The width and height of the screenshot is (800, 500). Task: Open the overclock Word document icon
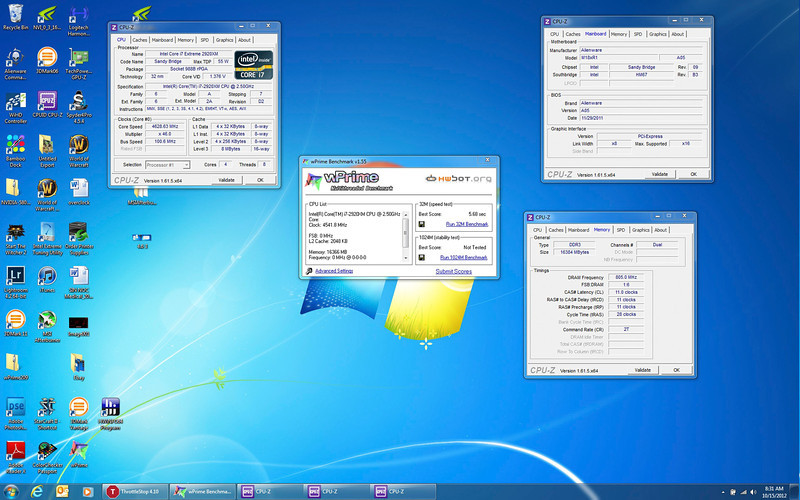(x=78, y=192)
